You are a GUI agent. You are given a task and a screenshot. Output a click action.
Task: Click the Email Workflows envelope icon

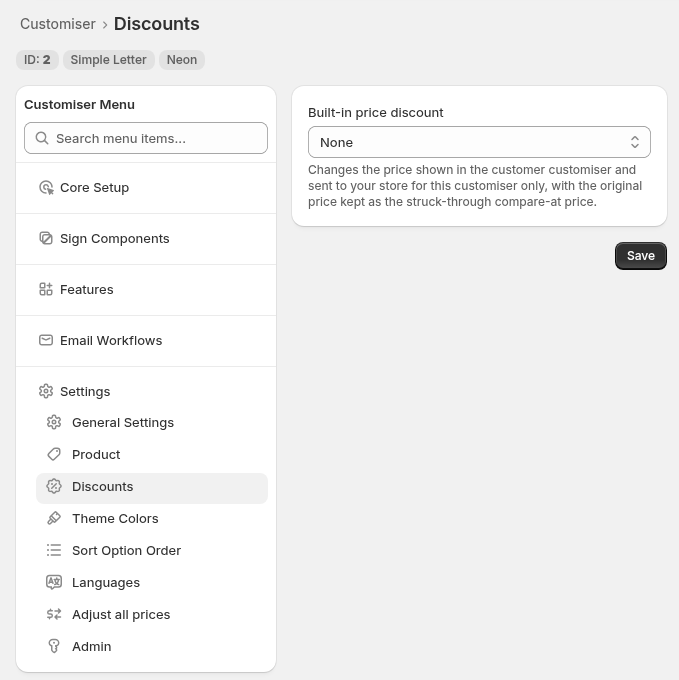[46, 340]
